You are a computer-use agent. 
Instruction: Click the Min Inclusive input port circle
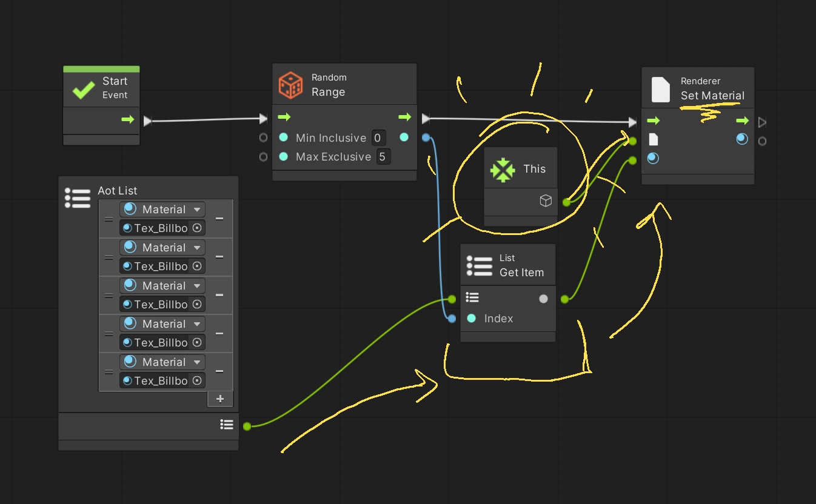[x=263, y=138]
